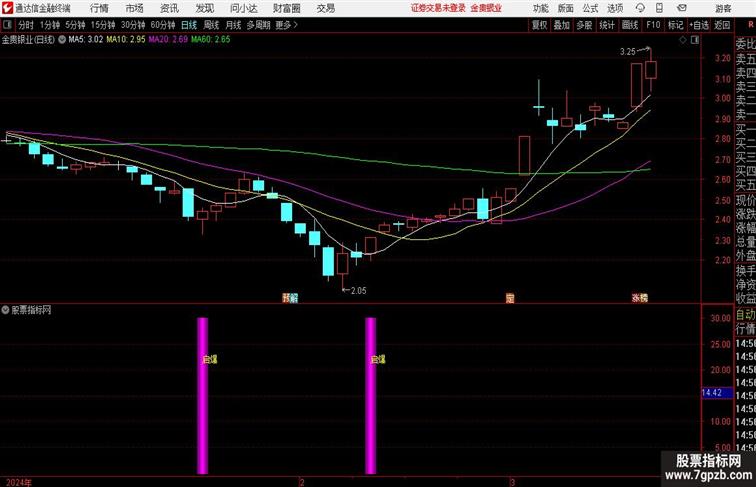Click the MA60: 2.65 value label

tap(210, 40)
